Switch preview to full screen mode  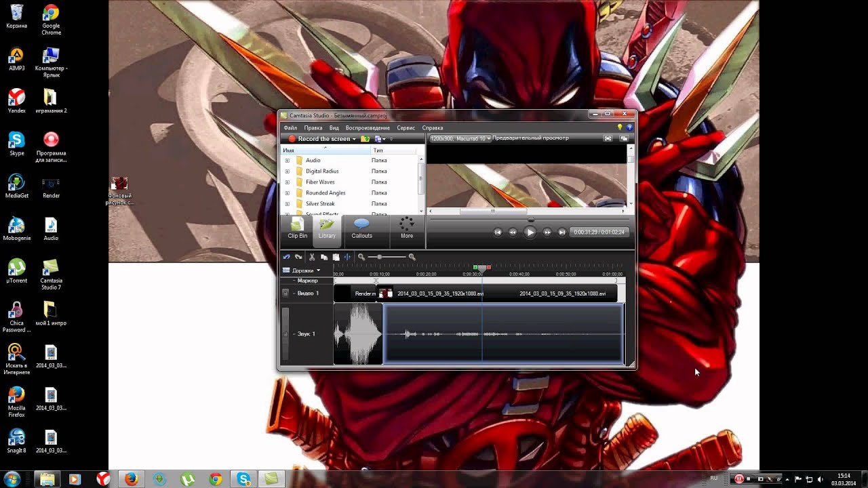click(608, 138)
